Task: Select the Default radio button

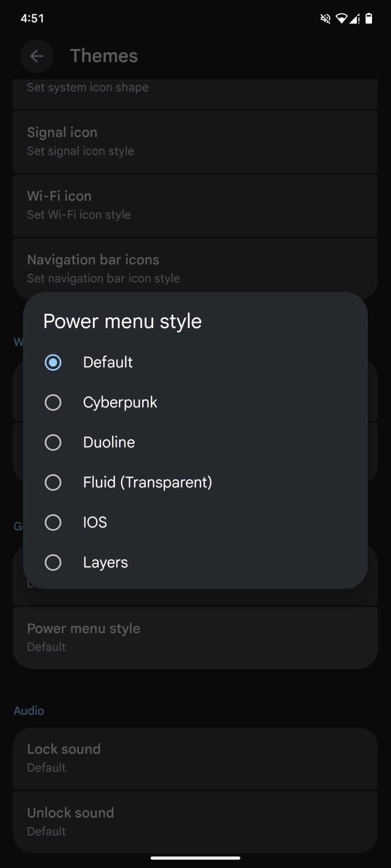Action: click(x=53, y=362)
